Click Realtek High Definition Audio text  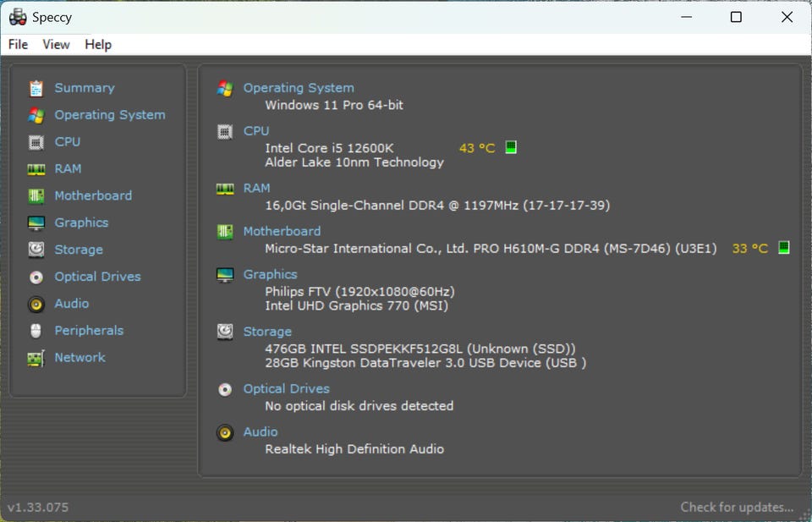point(354,449)
